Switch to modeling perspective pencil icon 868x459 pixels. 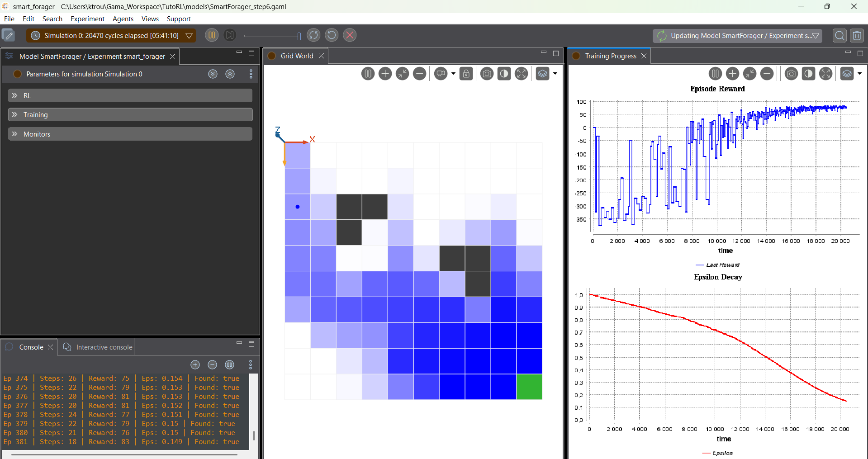pyautogui.click(x=9, y=35)
